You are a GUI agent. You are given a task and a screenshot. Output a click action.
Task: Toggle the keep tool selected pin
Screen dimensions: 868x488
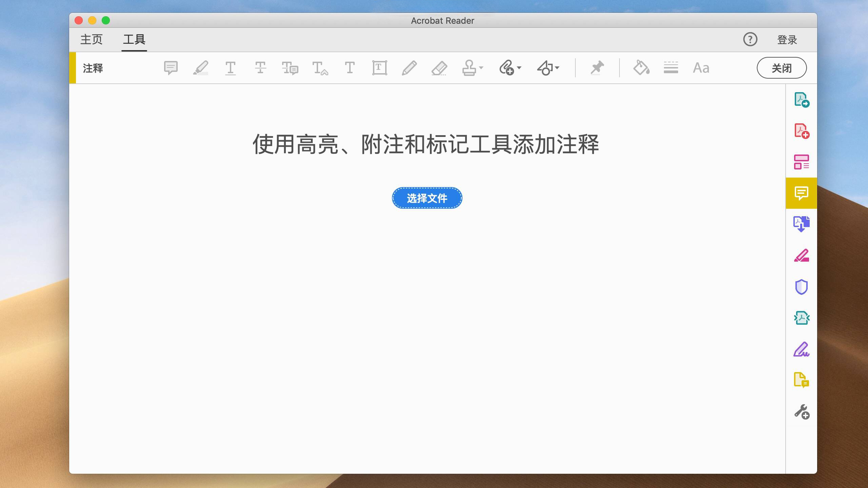[x=597, y=68]
